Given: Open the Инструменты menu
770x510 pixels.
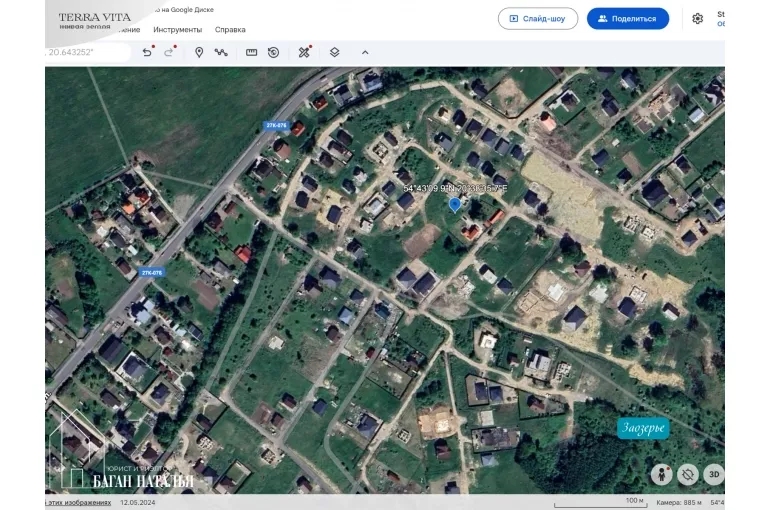Looking at the screenshot, I should [177, 30].
